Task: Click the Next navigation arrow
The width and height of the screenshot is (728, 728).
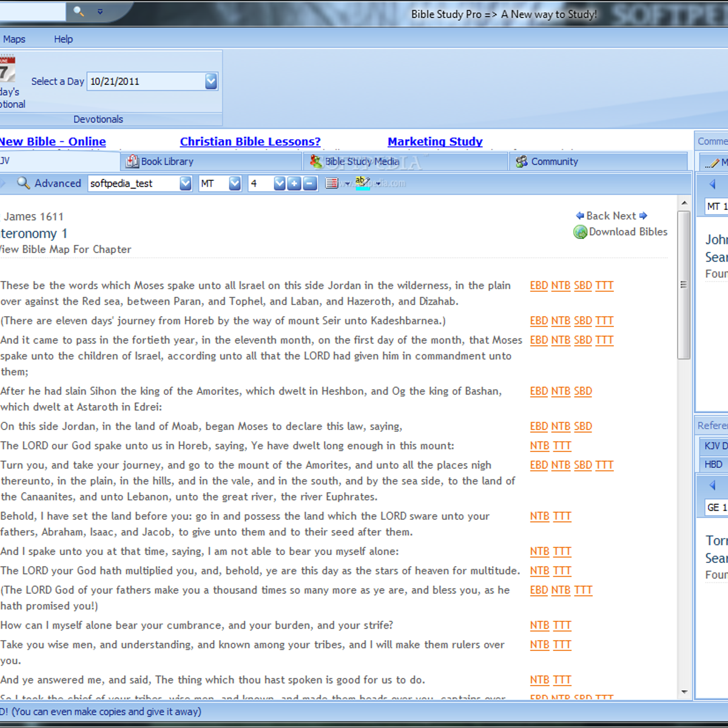Action: pos(643,215)
